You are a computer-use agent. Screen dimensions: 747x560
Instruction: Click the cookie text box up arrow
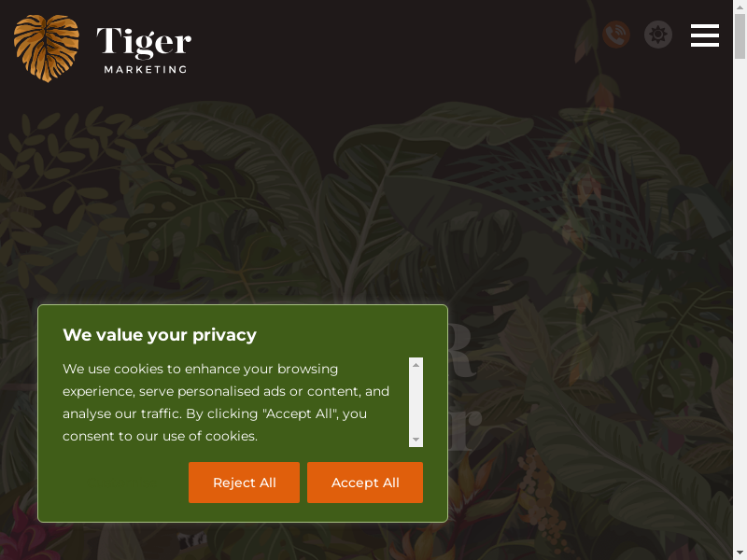point(416,365)
